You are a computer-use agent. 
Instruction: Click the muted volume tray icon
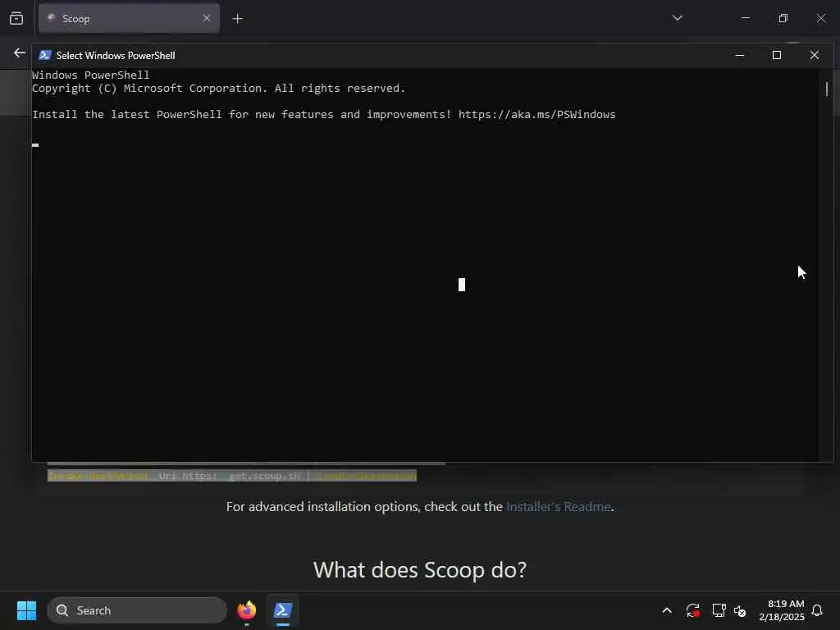[x=741, y=610]
